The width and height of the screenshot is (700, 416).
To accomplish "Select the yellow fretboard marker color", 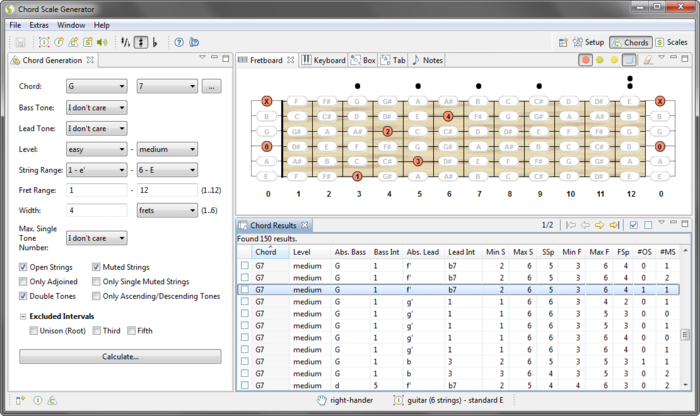I will tap(614, 60).
